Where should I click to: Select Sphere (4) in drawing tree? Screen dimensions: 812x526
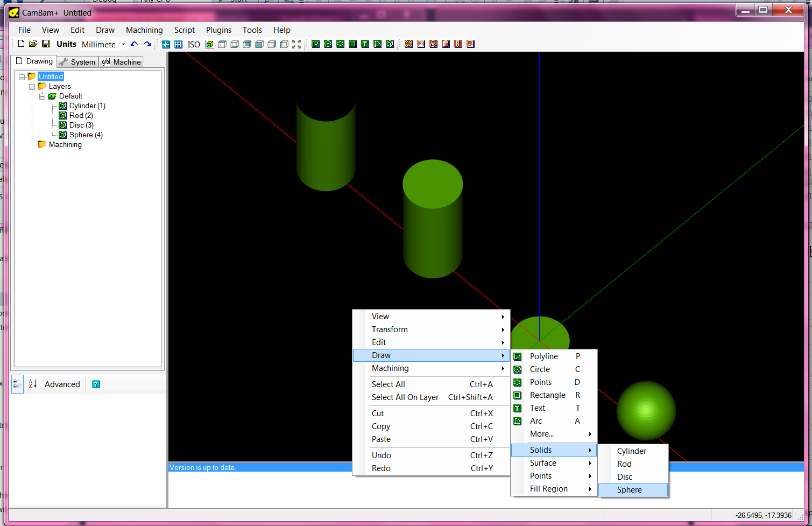coord(86,135)
